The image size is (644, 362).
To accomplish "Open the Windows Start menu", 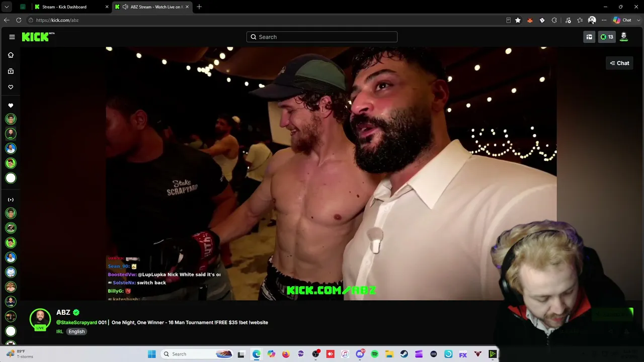I will (x=152, y=354).
